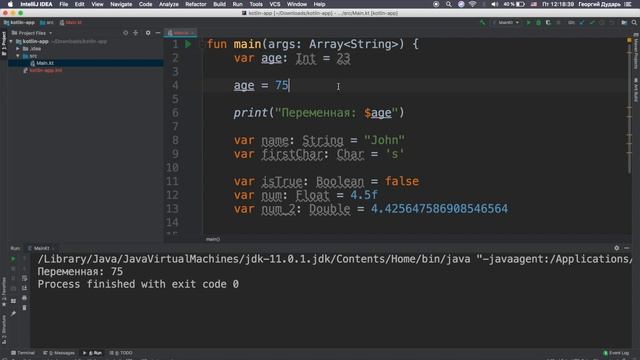The image size is (640, 360).
Task: Open the Build menu
Action: pyautogui.click(x=219, y=4)
